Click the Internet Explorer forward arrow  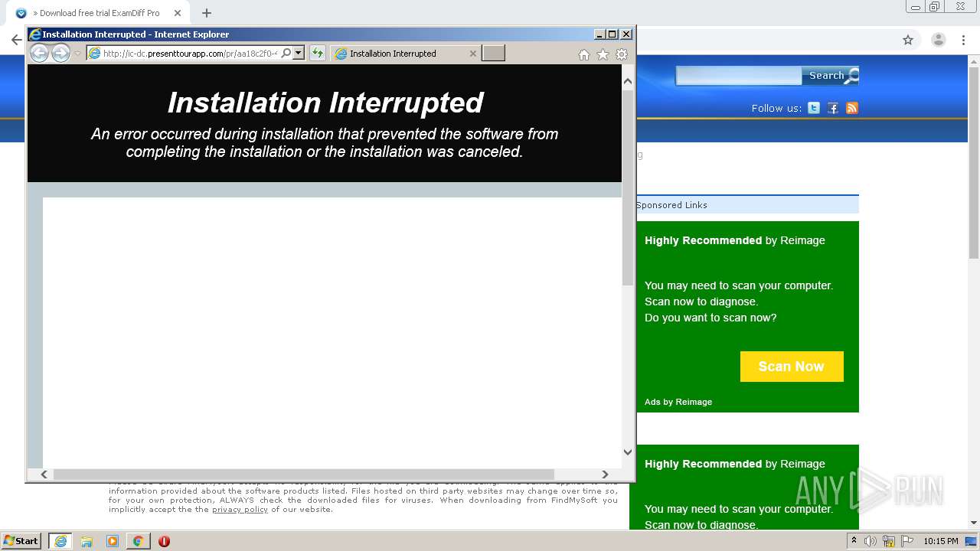[x=60, y=53]
